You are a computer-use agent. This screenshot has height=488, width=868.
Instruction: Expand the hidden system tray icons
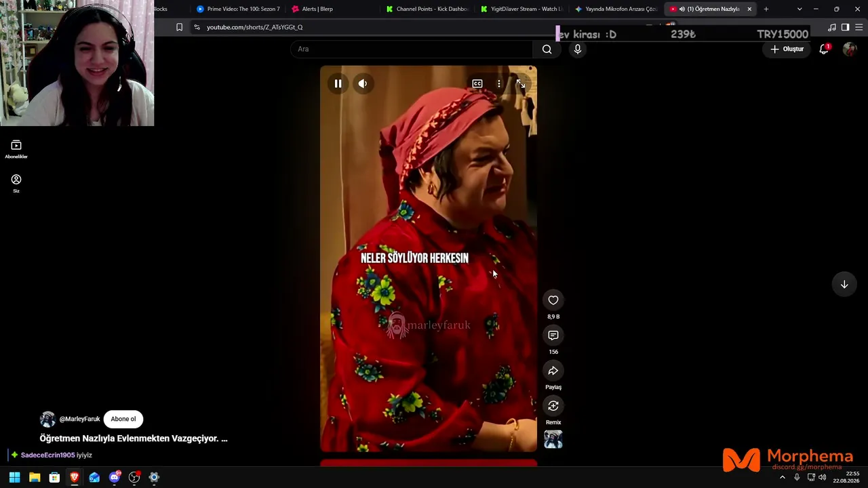[x=783, y=477]
